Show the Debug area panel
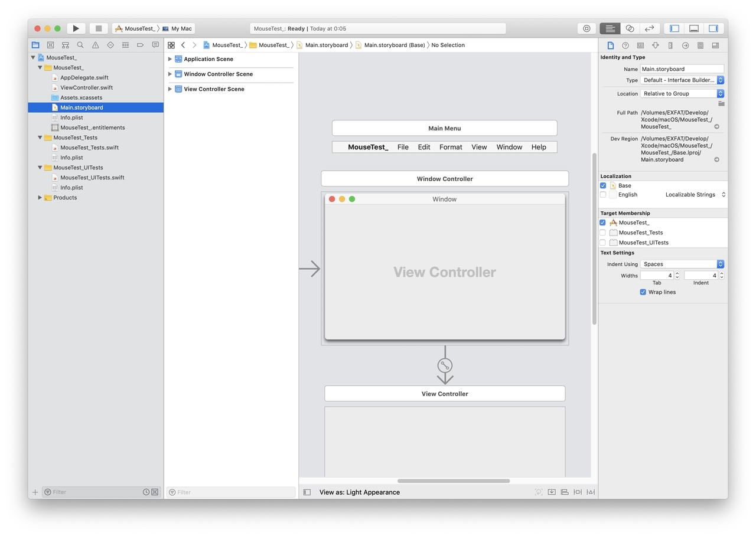The image size is (756, 536). tap(694, 28)
